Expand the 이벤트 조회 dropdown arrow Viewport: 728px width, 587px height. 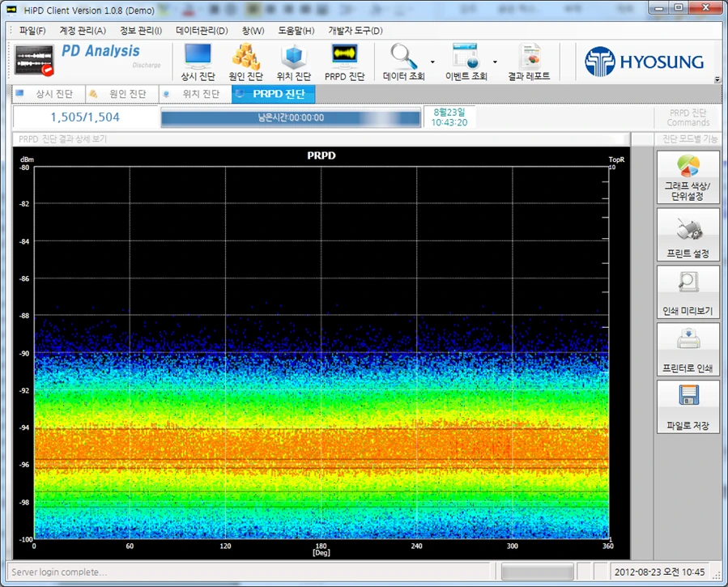tap(495, 62)
